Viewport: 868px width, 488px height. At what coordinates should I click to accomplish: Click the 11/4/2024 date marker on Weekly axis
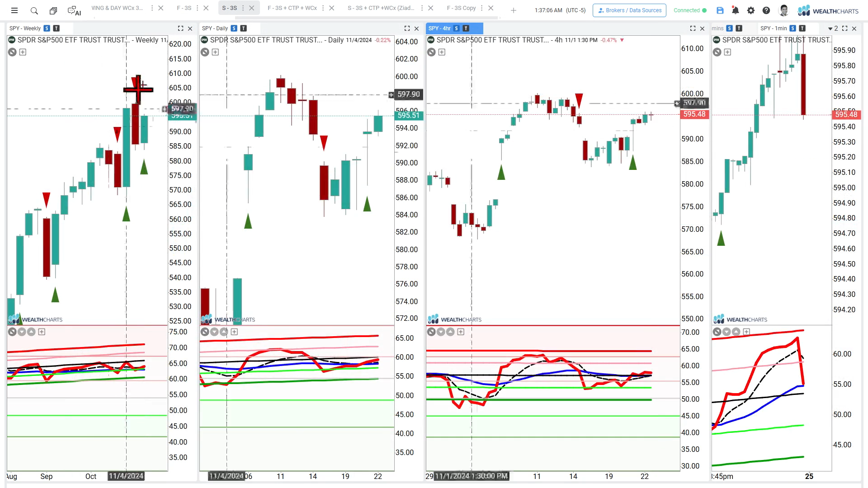pos(126,476)
